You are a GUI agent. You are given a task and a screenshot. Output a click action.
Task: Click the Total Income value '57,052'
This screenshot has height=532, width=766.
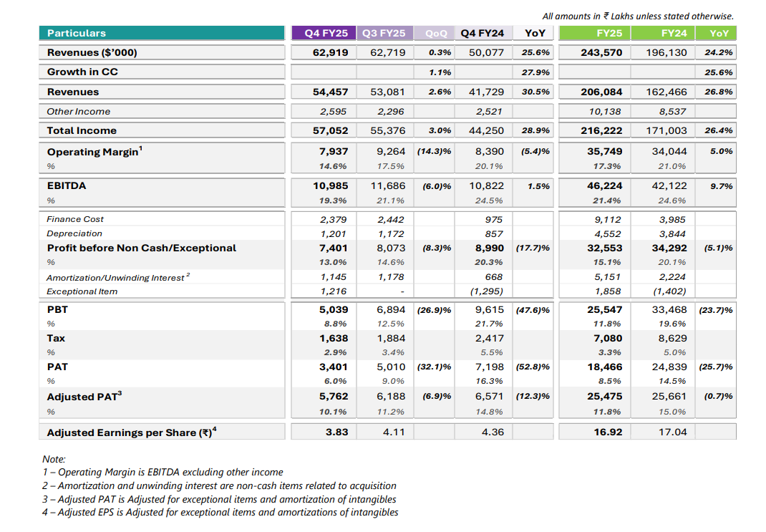point(330,130)
